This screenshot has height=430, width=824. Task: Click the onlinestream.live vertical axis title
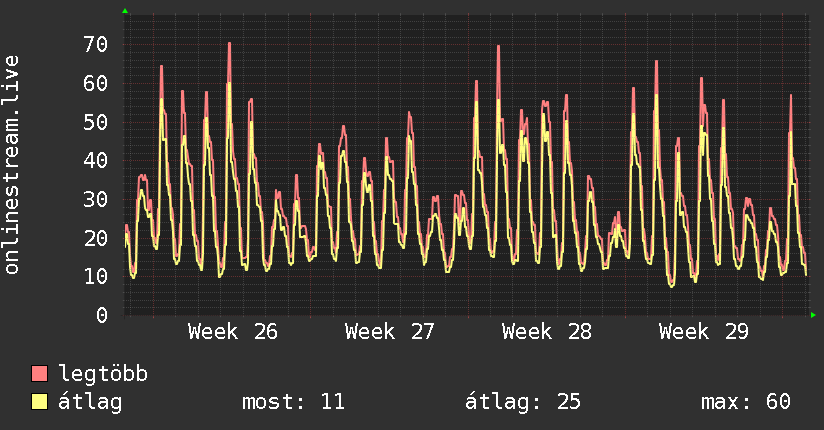point(12,165)
